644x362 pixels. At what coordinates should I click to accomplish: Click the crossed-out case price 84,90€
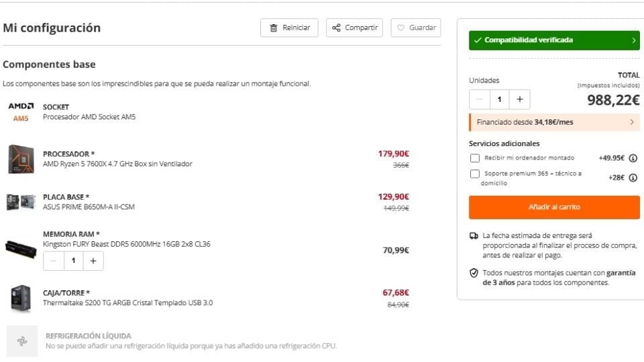tap(398, 305)
